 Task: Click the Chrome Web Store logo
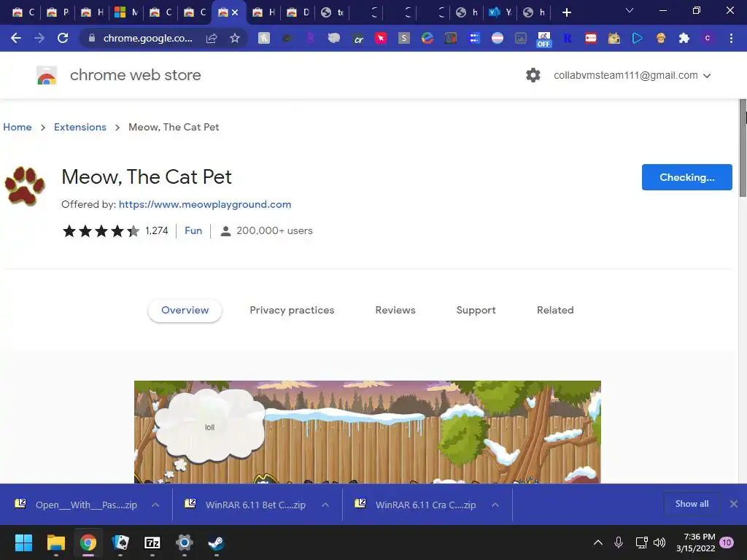47,75
